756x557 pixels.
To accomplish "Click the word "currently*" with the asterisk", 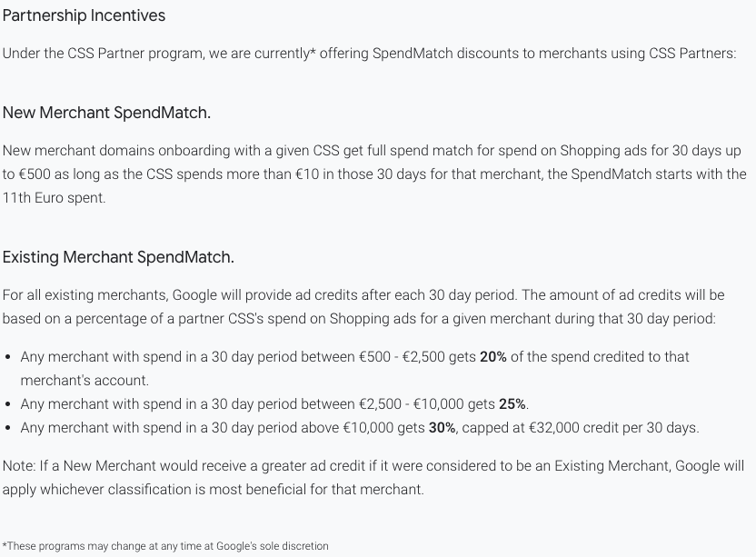I will tap(280, 54).
